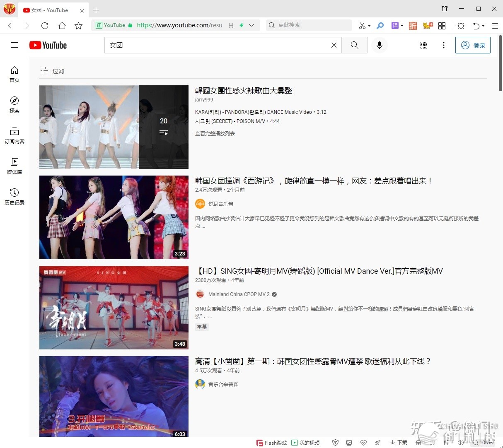
Task: Open 我的视频 in the status bar
Action: point(305,443)
